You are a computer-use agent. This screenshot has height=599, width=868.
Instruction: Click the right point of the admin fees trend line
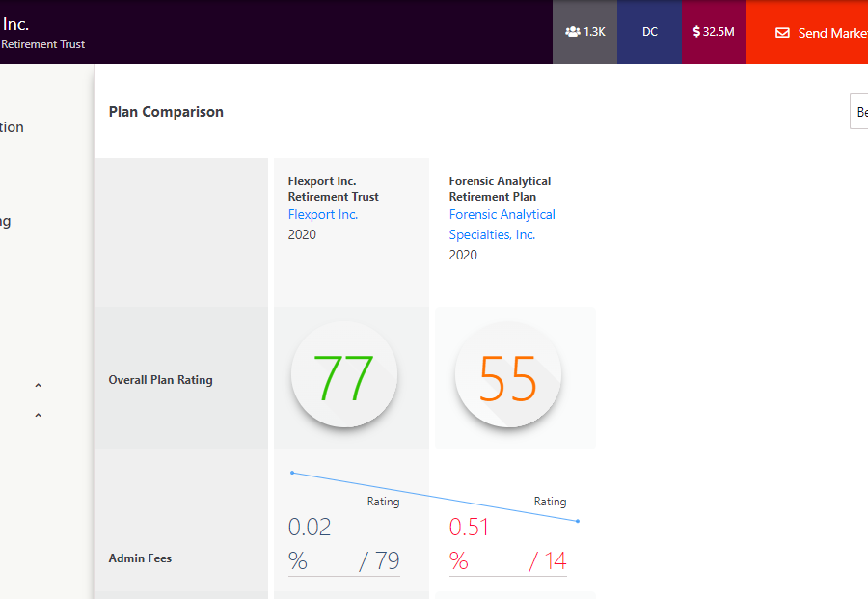(x=578, y=522)
